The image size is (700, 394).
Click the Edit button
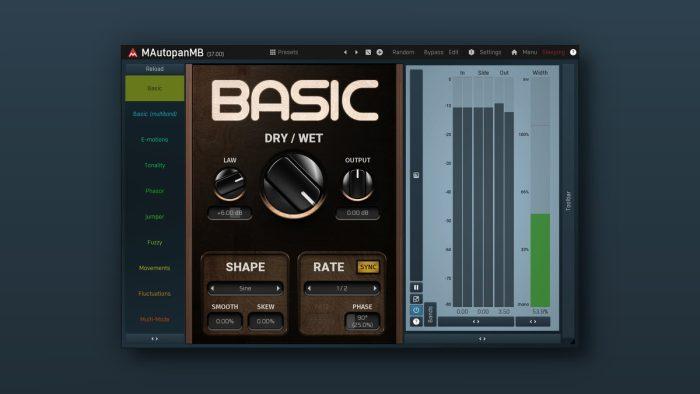pyautogui.click(x=454, y=52)
